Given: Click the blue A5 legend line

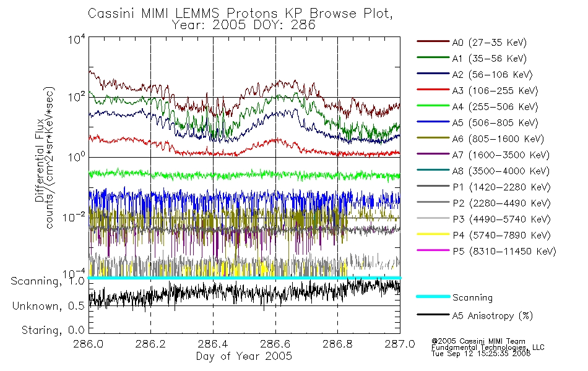Looking at the screenshot, I should pyautogui.click(x=433, y=122).
